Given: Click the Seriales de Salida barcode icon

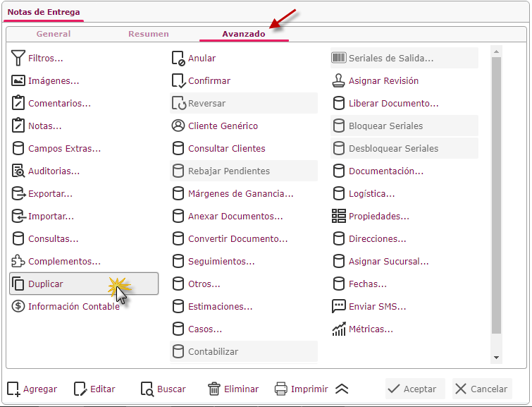Looking at the screenshot, I should pos(339,58).
